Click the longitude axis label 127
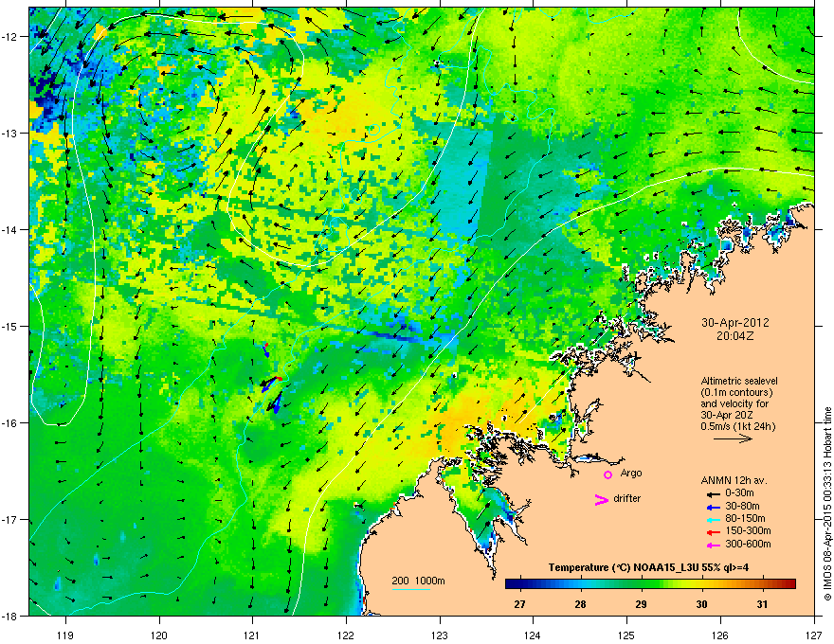 [814, 635]
